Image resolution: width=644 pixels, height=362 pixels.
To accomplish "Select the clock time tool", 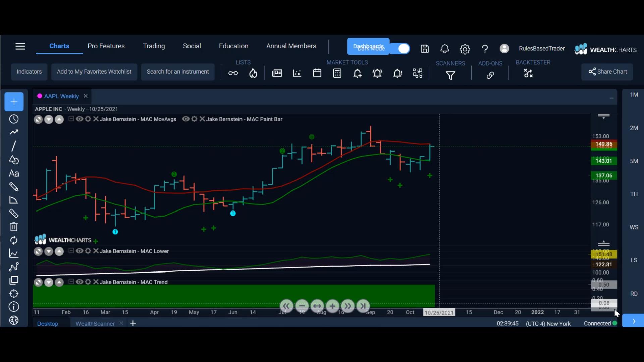I will click(x=14, y=119).
